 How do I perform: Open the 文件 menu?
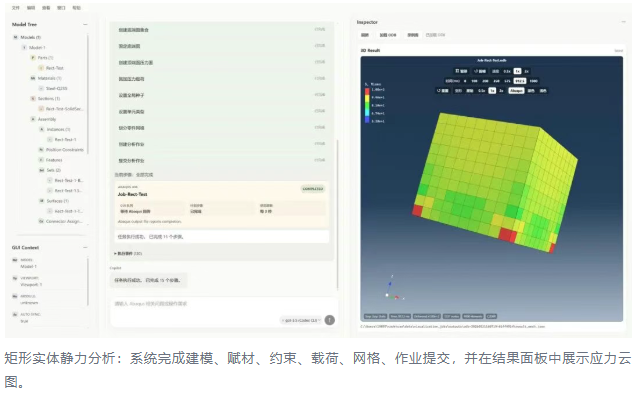(15, 8)
